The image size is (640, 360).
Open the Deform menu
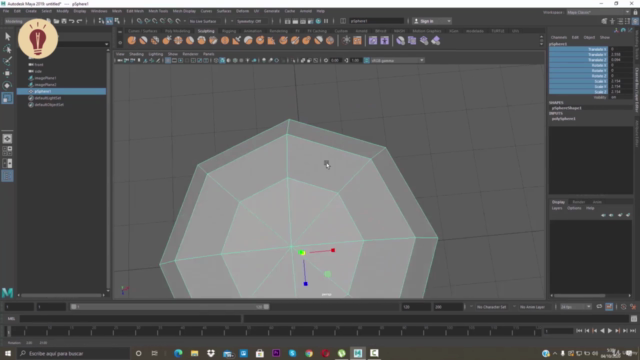(242, 11)
